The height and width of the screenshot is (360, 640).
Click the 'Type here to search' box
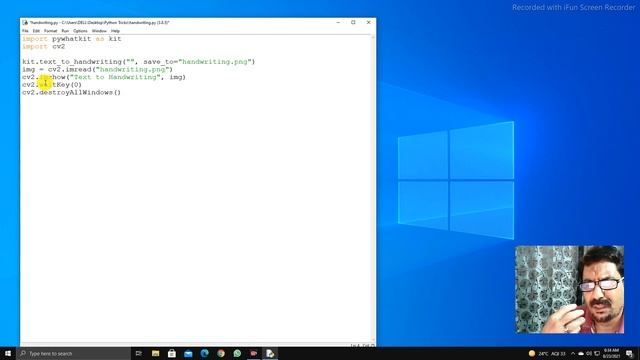(x=74, y=353)
